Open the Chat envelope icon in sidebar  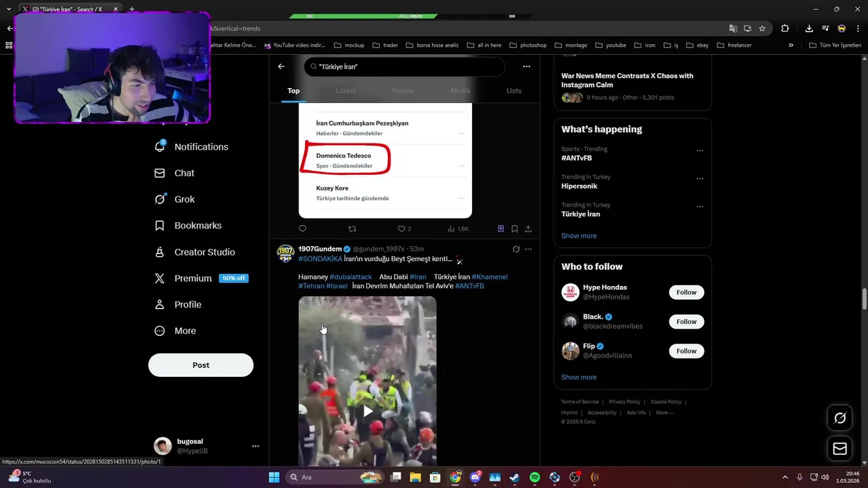pyautogui.click(x=159, y=174)
